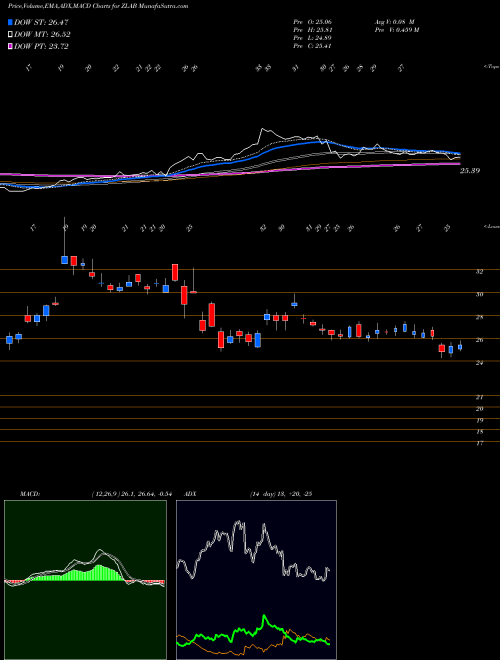Select the 'DOW ST: 26.47' legend text
The image size is (500, 660).
tap(41, 22)
